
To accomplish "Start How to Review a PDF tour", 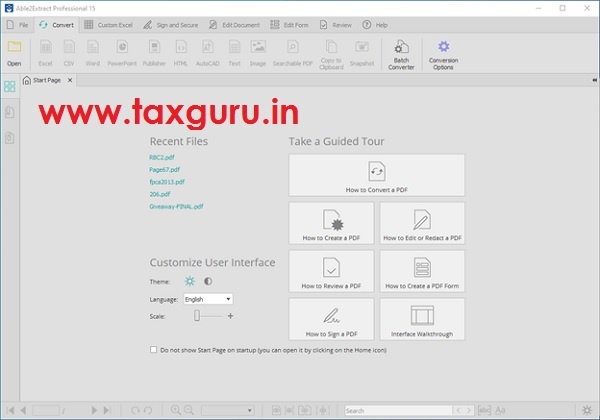I will [331, 271].
